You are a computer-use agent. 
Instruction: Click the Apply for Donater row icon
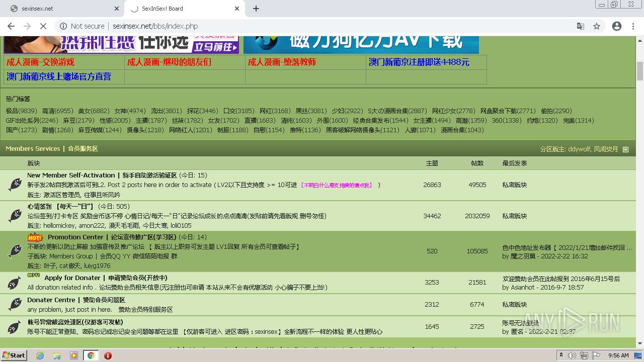[x=15, y=283]
